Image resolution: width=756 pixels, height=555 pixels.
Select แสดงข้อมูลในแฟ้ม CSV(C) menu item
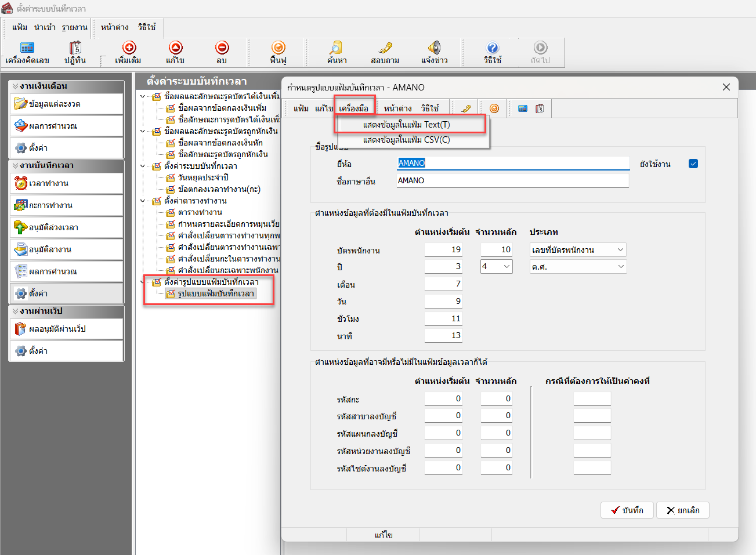point(406,140)
